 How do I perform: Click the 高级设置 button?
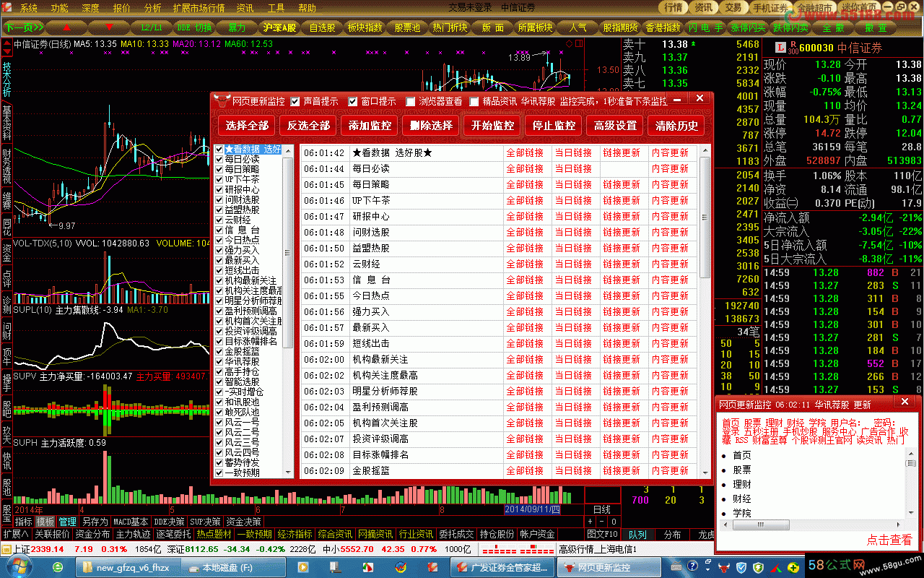pos(615,125)
